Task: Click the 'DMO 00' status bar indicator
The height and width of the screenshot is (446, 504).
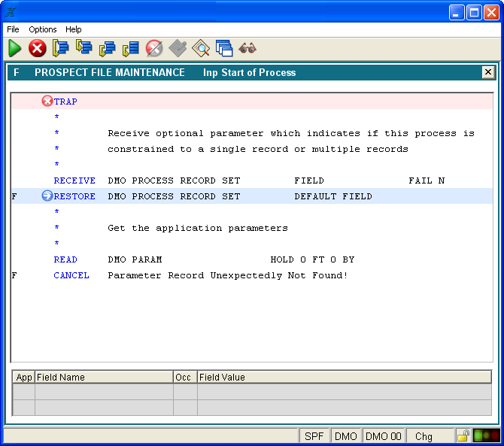Action: point(384,436)
